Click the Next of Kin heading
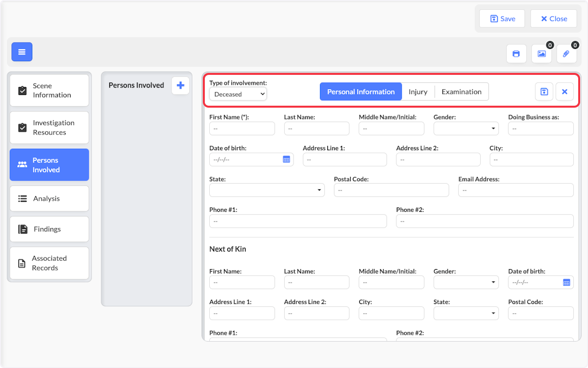The height and width of the screenshot is (368, 588). click(228, 249)
